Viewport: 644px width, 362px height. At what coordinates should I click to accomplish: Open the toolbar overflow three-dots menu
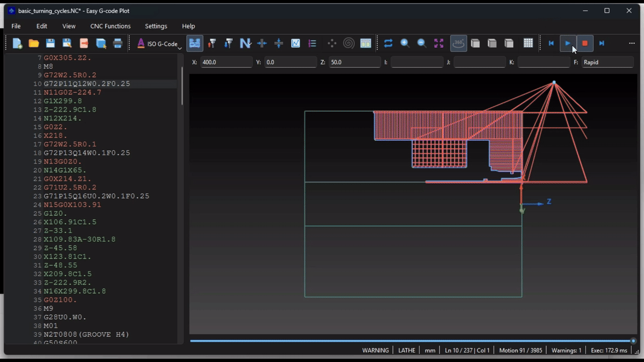[631, 43]
